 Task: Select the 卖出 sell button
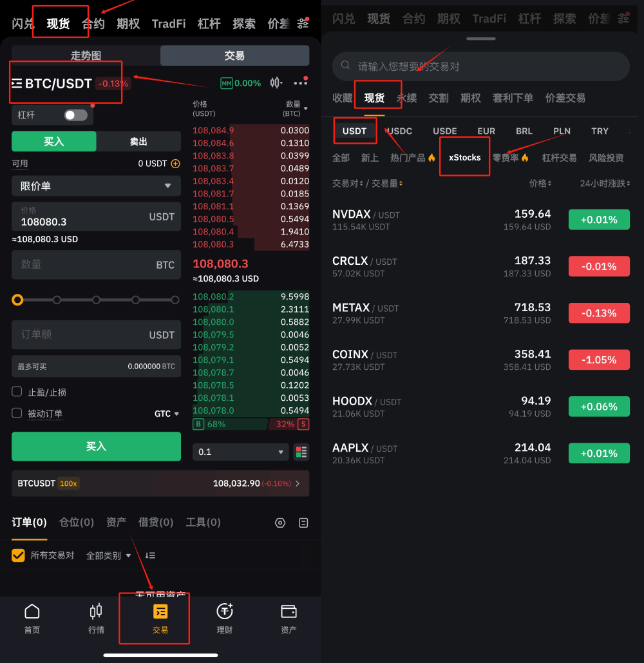(138, 141)
